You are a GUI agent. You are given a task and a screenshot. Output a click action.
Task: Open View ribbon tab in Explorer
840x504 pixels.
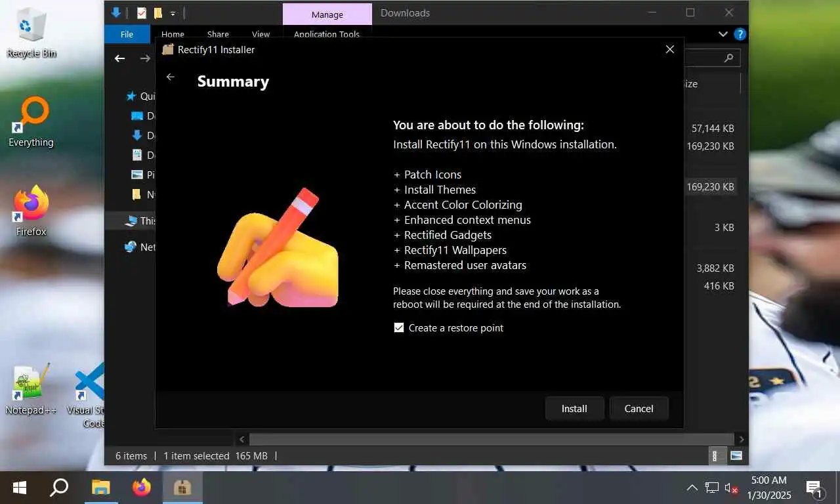coord(261,34)
